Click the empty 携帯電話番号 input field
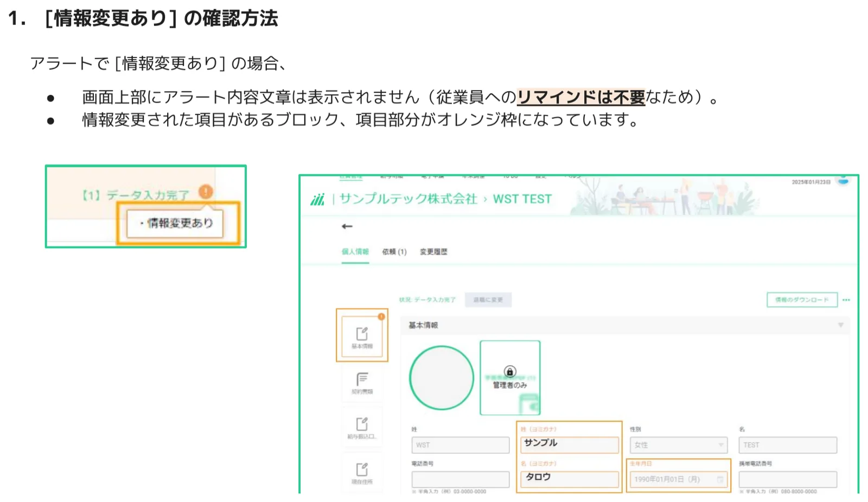 tap(788, 479)
